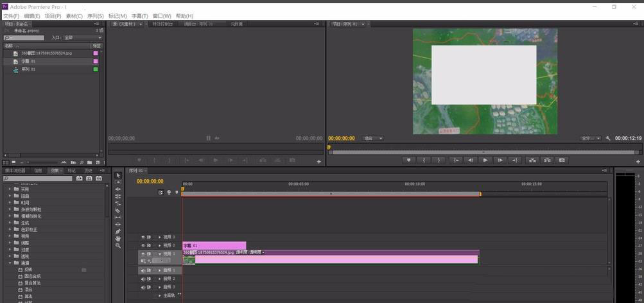Click the Export Frame camera icon

[x=562, y=160]
